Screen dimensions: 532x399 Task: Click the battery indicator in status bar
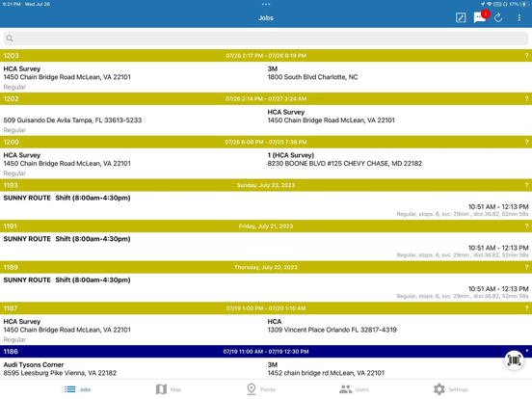pos(524,4)
